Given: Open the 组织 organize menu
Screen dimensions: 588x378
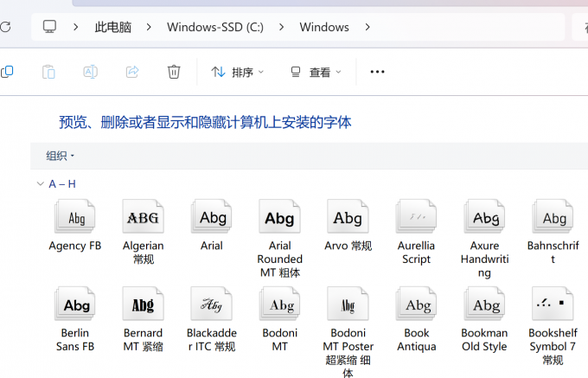Looking at the screenshot, I should [x=60, y=156].
